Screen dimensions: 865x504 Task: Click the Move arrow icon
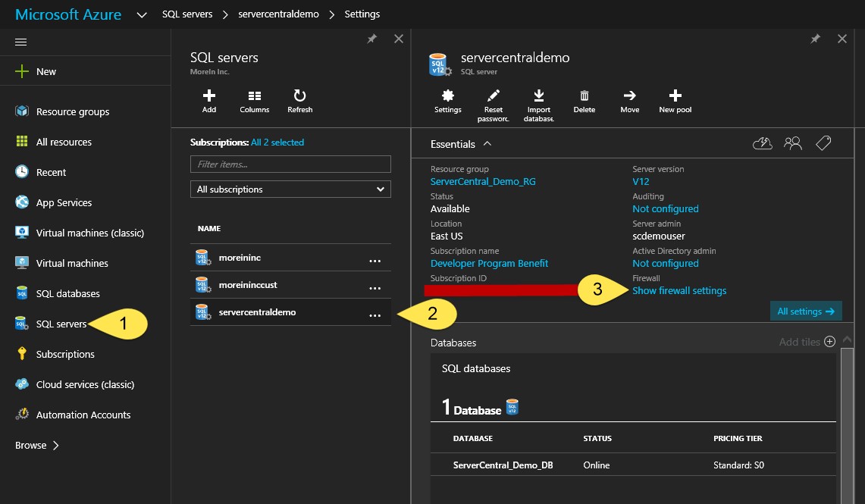click(629, 96)
